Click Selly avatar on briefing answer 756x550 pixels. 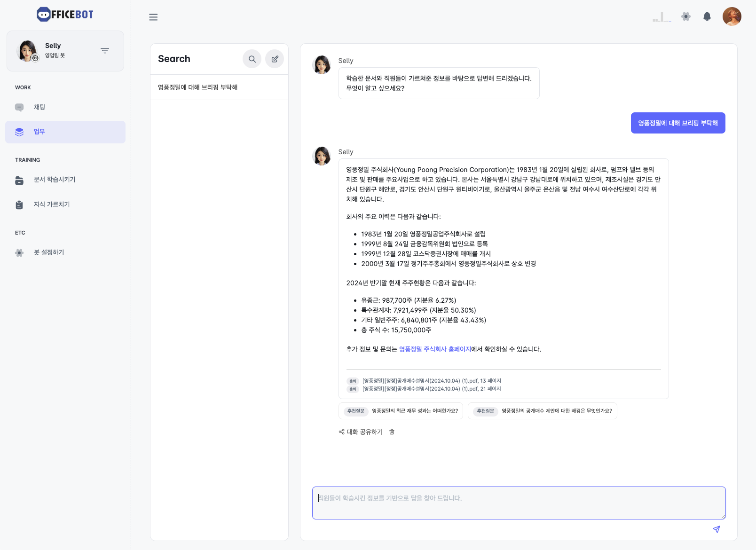322,156
